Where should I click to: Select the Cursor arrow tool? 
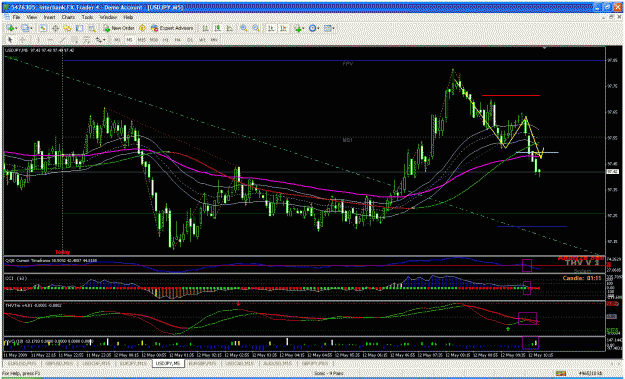[10, 40]
